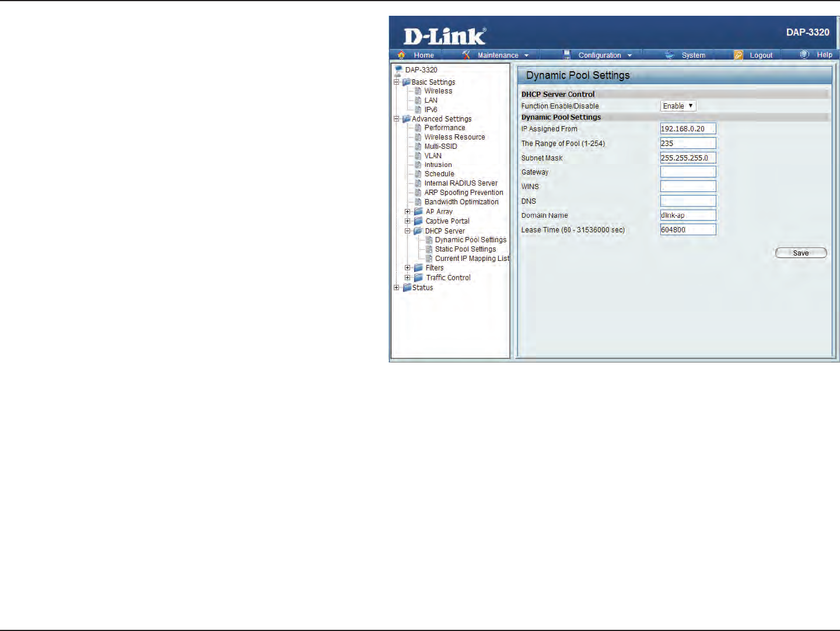
Task: Click the page icon beside Wireless Resource
Action: click(418, 137)
